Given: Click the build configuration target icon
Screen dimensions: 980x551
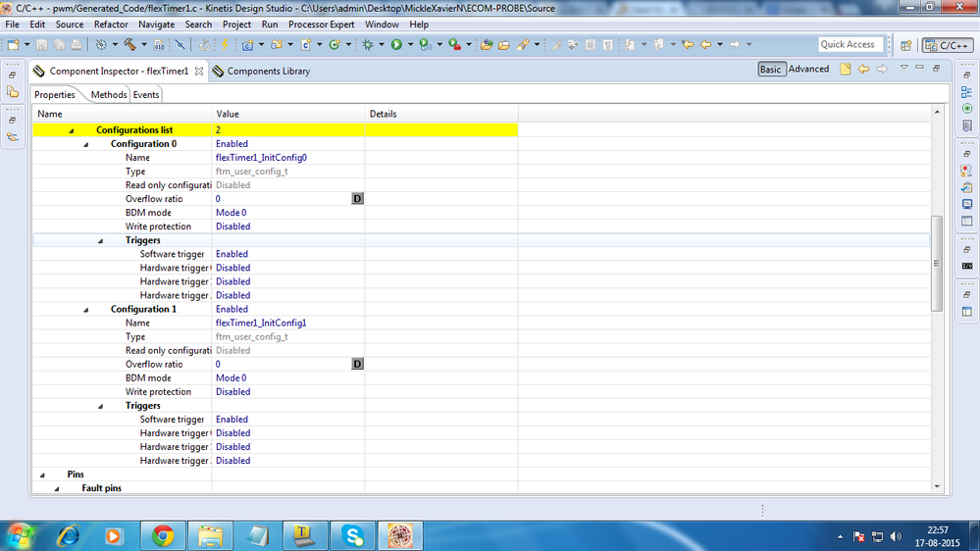Looking at the screenshot, I should tap(101, 44).
